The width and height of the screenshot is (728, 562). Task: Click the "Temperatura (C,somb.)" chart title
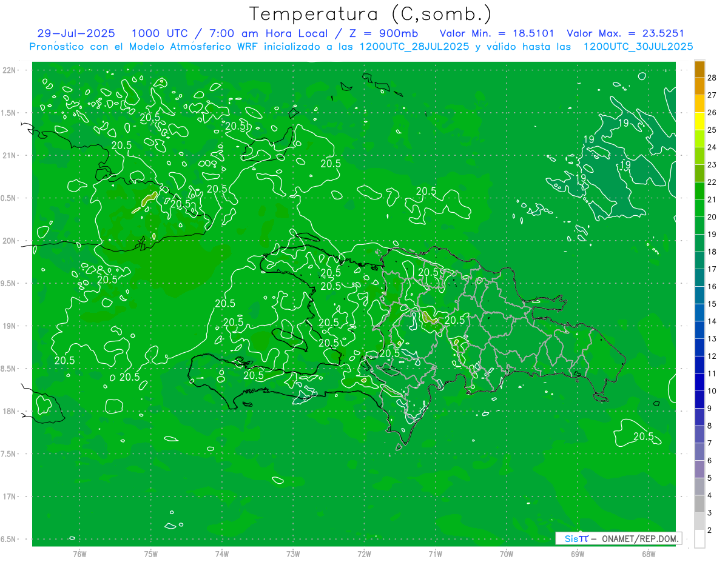point(370,14)
